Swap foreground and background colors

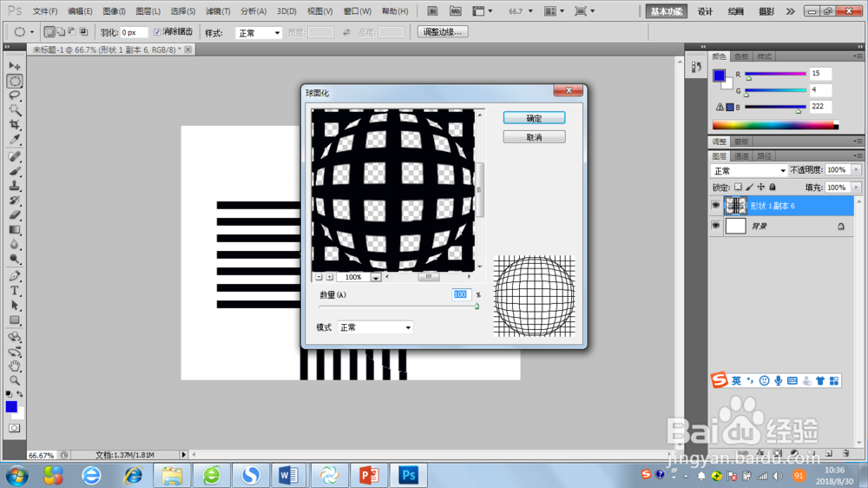tap(20, 393)
